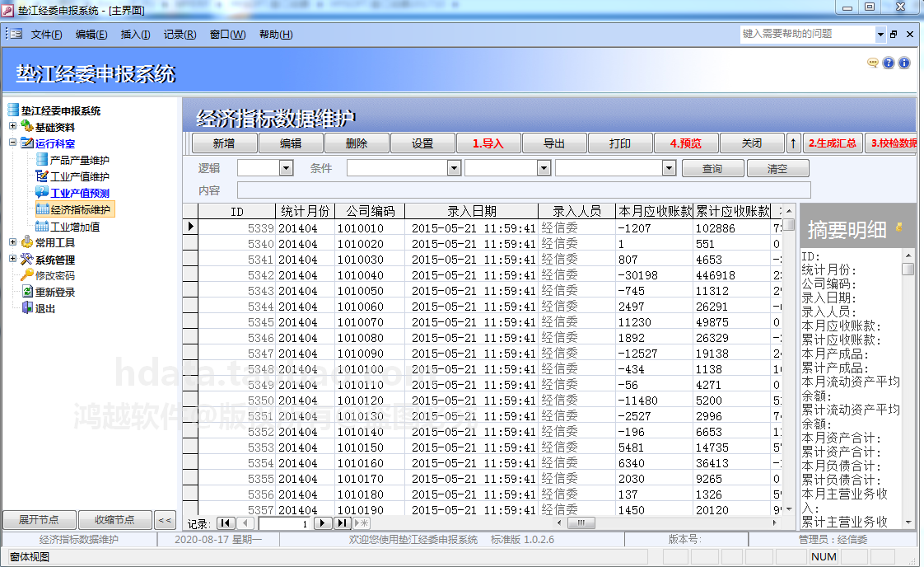Click the 摘要明细 panel scrollbar thumb
The height and width of the screenshot is (567, 924).
[x=908, y=269]
